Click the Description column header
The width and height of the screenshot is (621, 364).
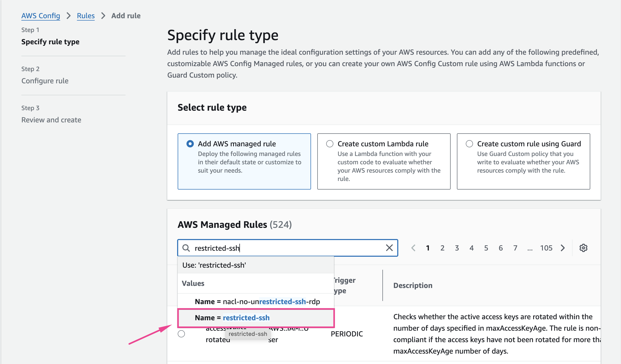(x=413, y=285)
